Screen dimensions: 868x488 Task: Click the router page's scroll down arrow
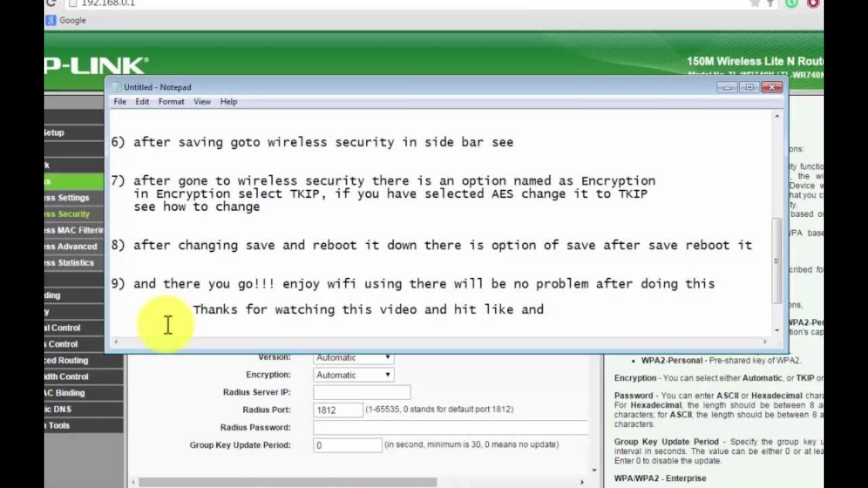click(x=595, y=470)
